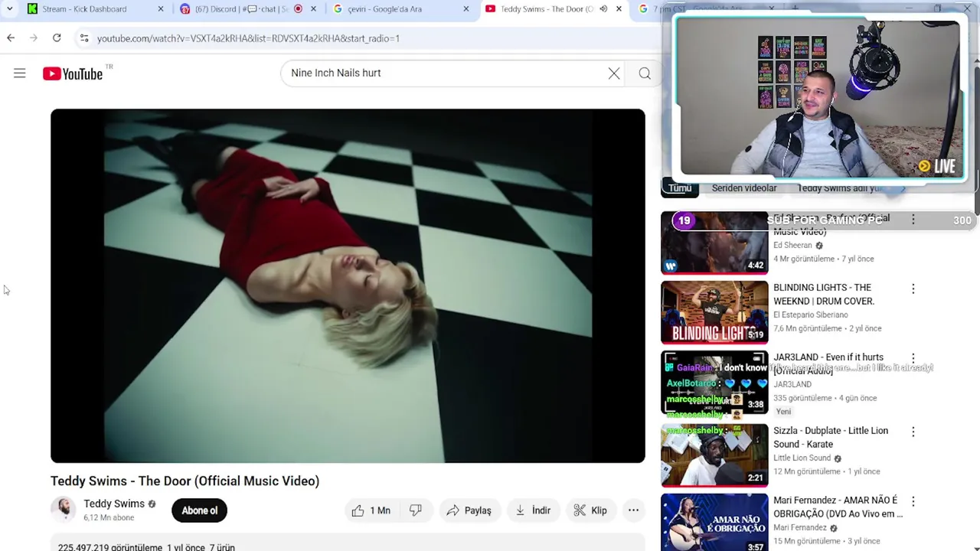Open the YouTube hamburger guide menu
This screenshot has height=551, width=980.
20,73
